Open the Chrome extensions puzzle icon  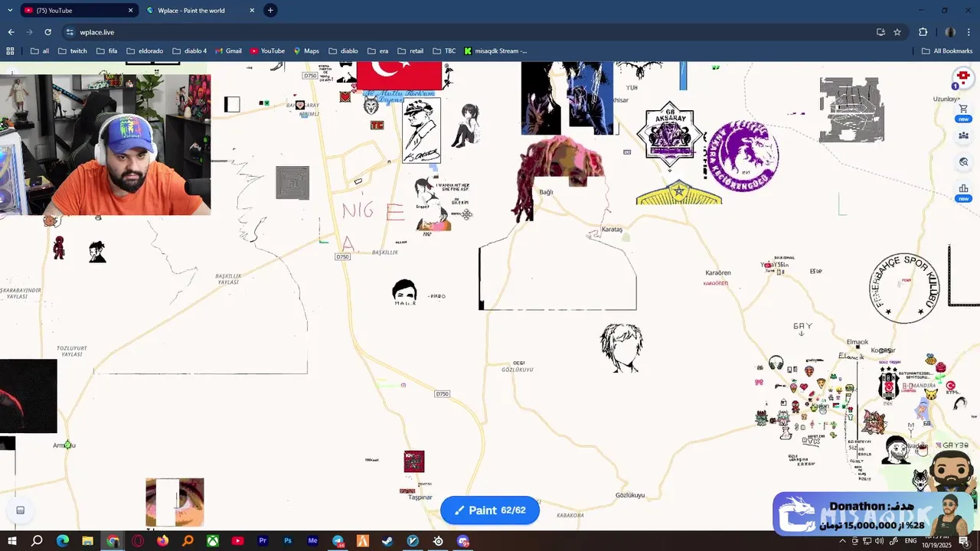923,32
